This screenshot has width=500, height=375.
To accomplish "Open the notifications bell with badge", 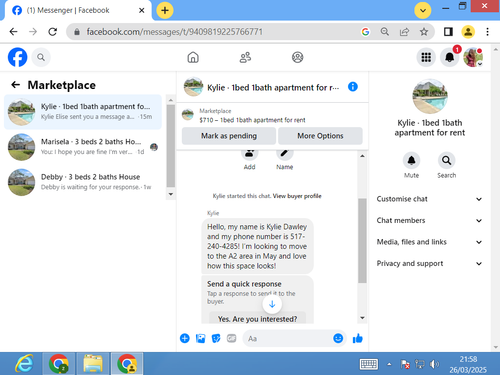I will coord(450,57).
